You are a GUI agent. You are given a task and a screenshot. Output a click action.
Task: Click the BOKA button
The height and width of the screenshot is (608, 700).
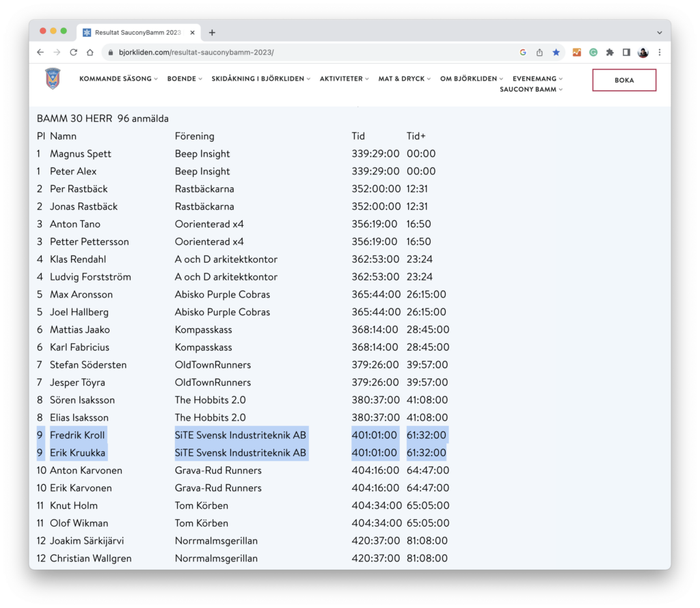624,80
